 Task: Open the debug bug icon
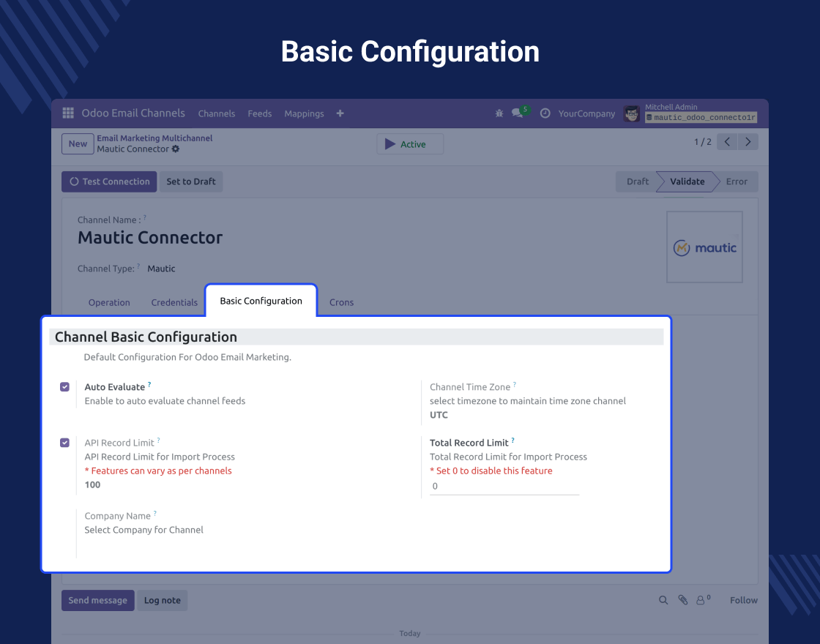pyautogui.click(x=499, y=113)
